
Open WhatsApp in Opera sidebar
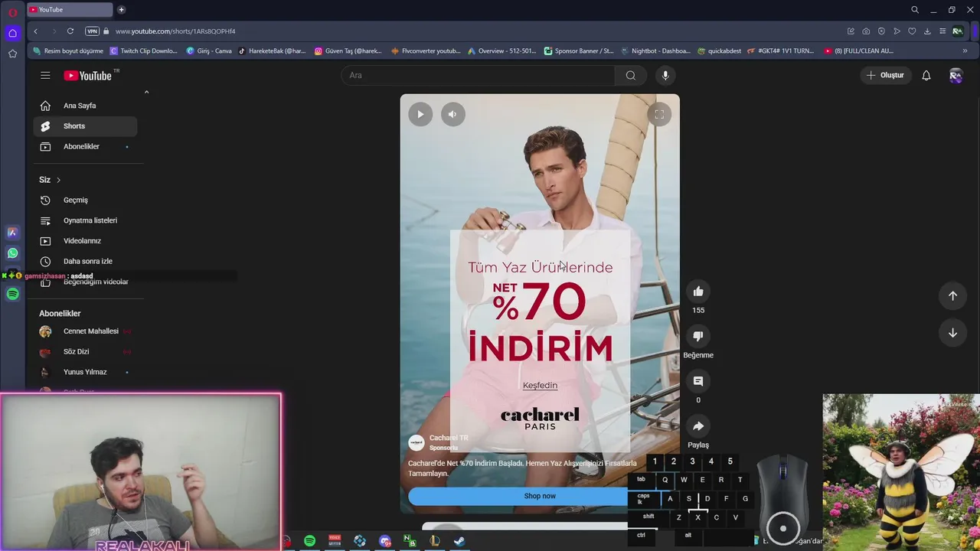click(x=12, y=253)
